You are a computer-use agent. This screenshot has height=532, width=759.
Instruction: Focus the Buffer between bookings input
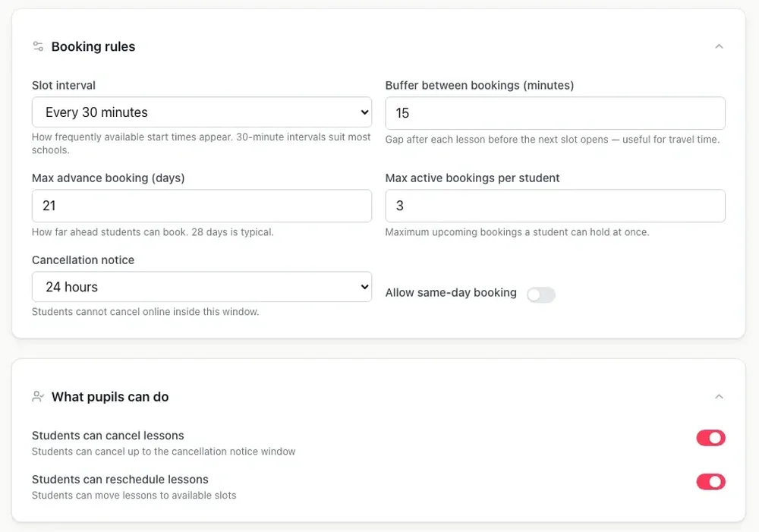click(x=556, y=113)
